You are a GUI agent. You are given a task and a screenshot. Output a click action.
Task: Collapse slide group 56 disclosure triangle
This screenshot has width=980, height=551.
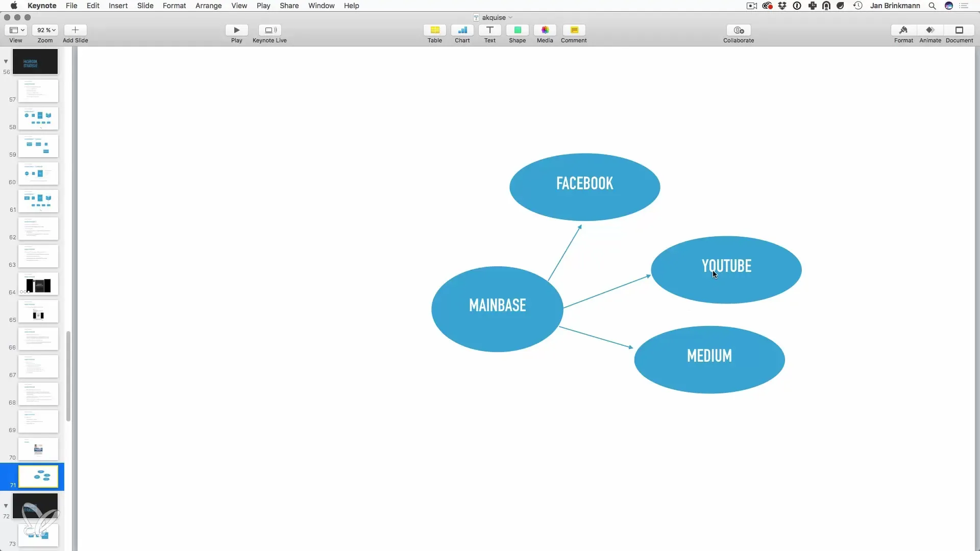click(x=6, y=61)
